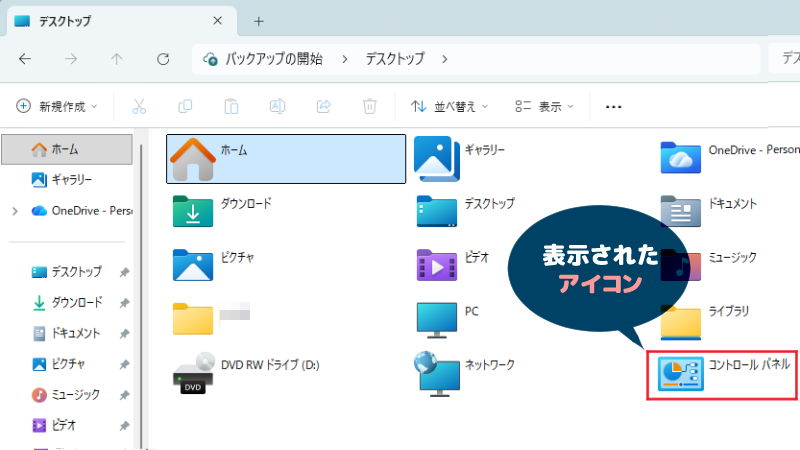Click the Rename icon in toolbar
The width and height of the screenshot is (800, 450).
(x=277, y=106)
